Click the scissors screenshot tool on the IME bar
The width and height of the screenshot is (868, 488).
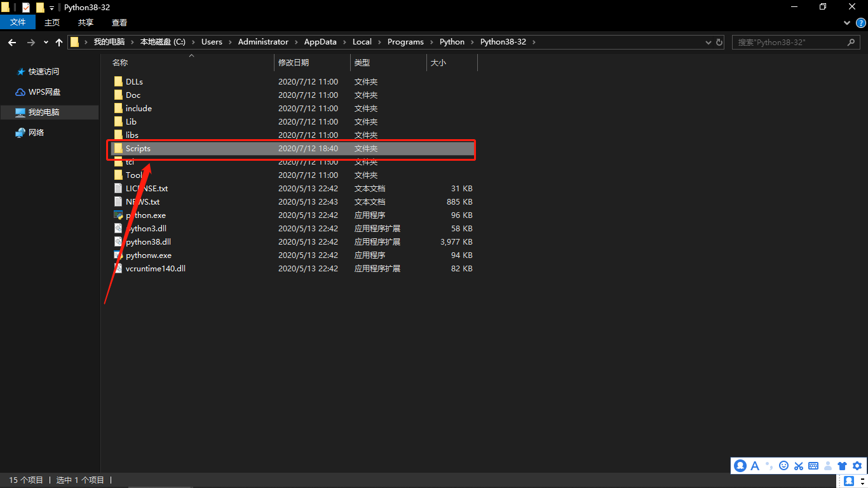pyautogui.click(x=799, y=466)
